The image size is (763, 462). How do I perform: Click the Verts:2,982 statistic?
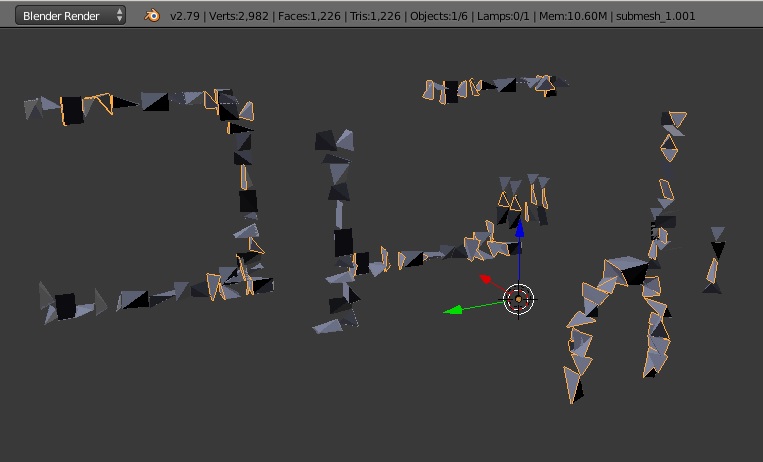pyautogui.click(x=238, y=16)
